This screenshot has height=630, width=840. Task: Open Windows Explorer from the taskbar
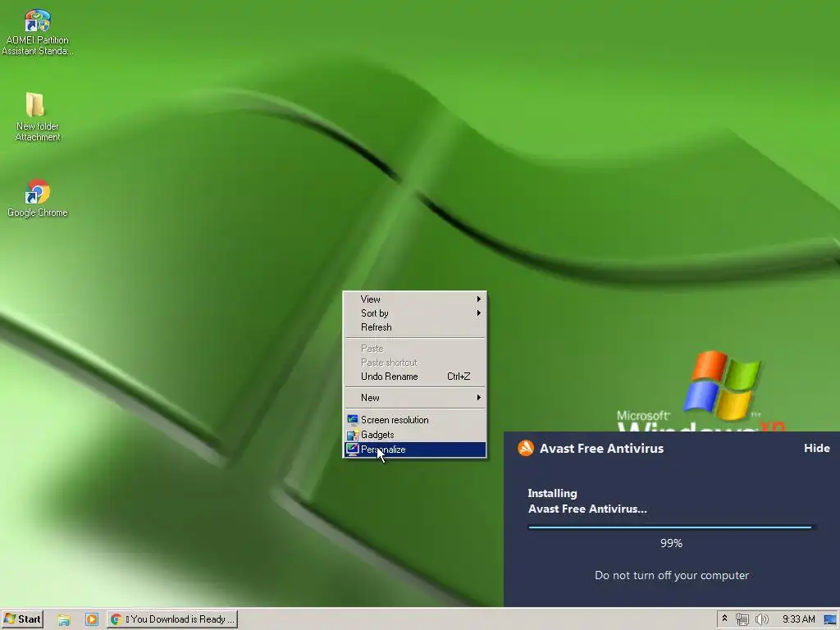(x=64, y=619)
